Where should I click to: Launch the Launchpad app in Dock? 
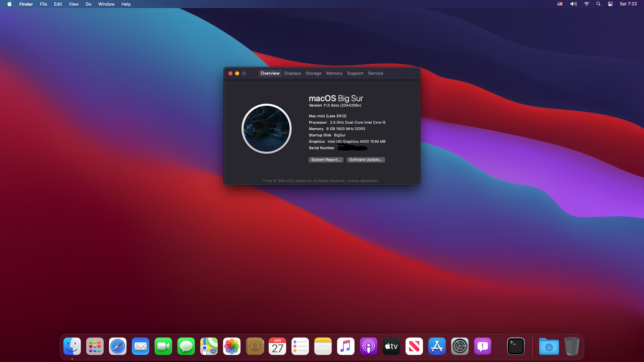tap(95, 346)
